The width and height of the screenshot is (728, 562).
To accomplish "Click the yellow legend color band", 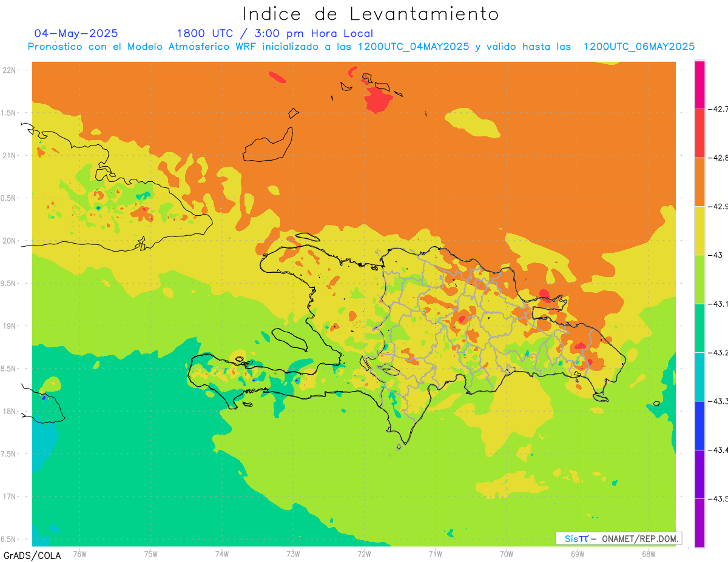I will 699,231.
